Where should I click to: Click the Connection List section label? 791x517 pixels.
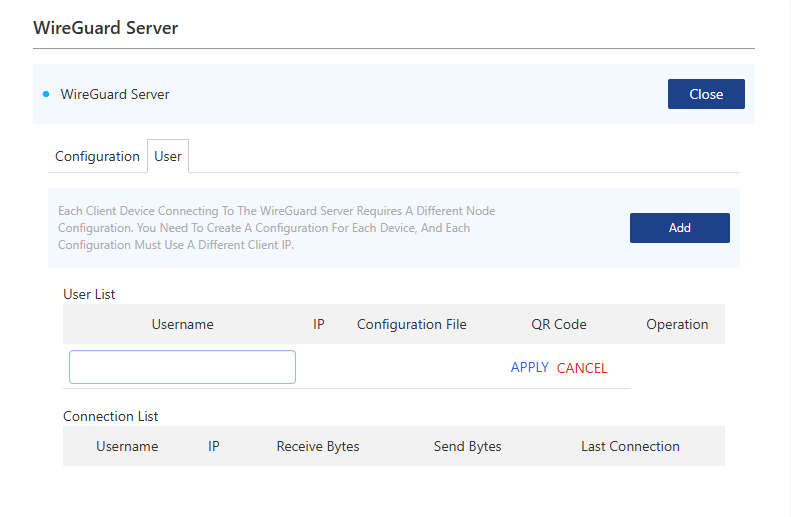[x=110, y=416]
